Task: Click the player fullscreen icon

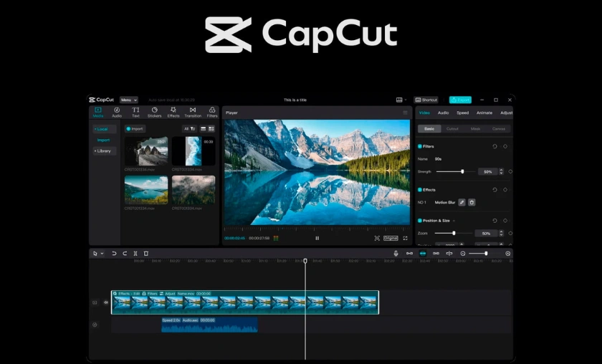Action: click(405, 239)
